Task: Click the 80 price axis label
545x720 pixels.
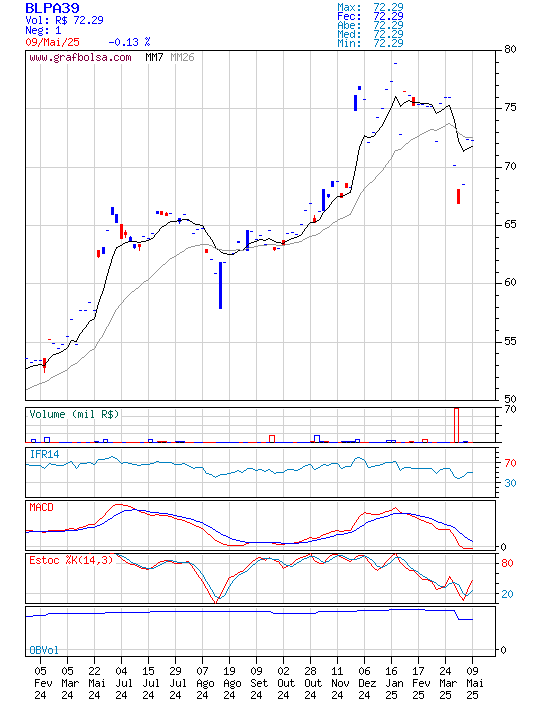Action: [x=510, y=49]
